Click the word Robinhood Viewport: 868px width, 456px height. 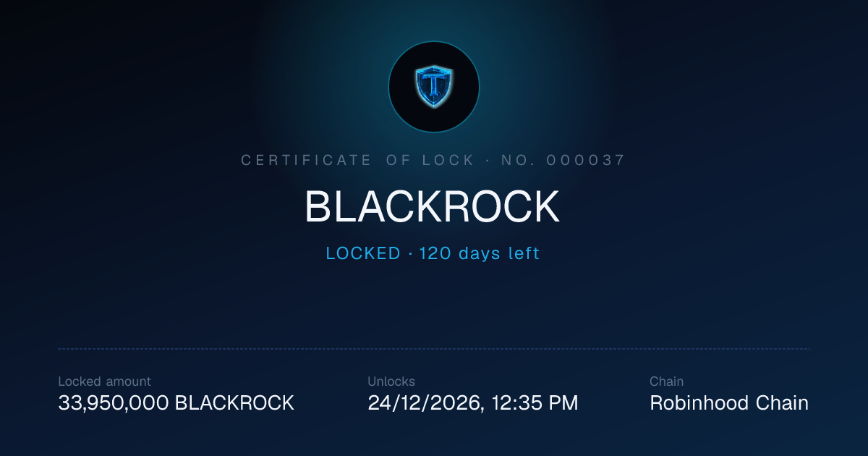coord(699,403)
